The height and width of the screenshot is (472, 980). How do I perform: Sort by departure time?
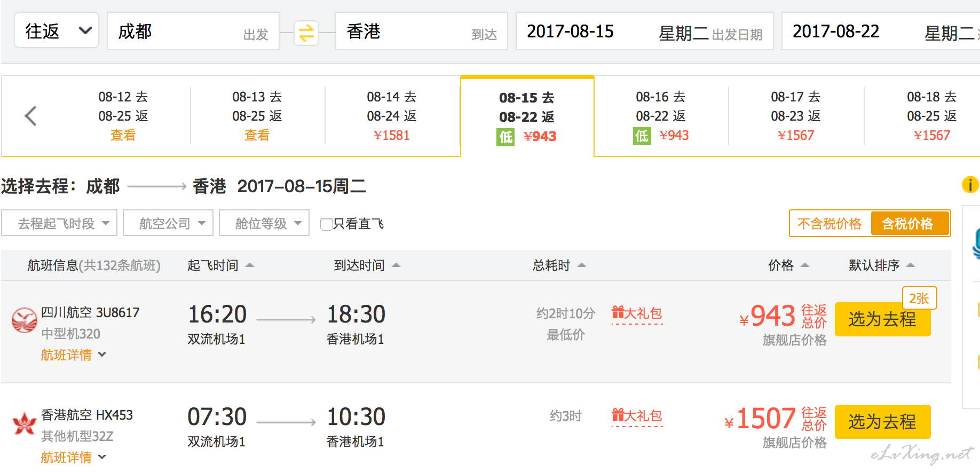pos(220,265)
